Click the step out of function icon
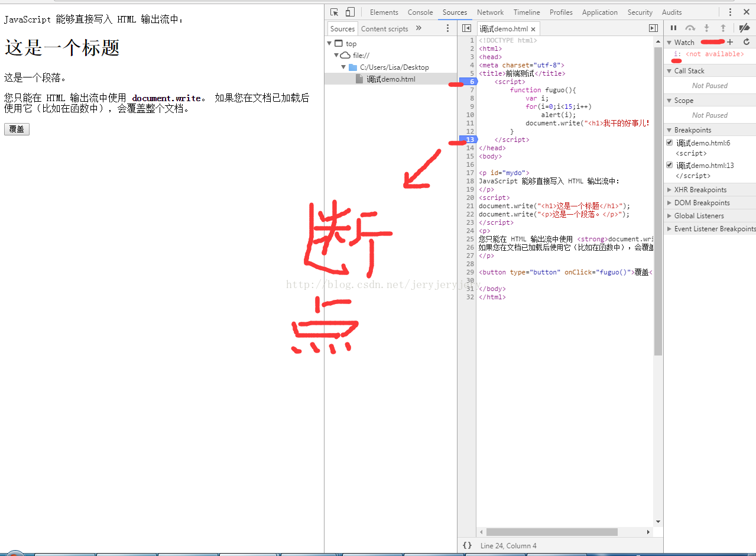Screen dimensions: 756x556 (x=723, y=28)
